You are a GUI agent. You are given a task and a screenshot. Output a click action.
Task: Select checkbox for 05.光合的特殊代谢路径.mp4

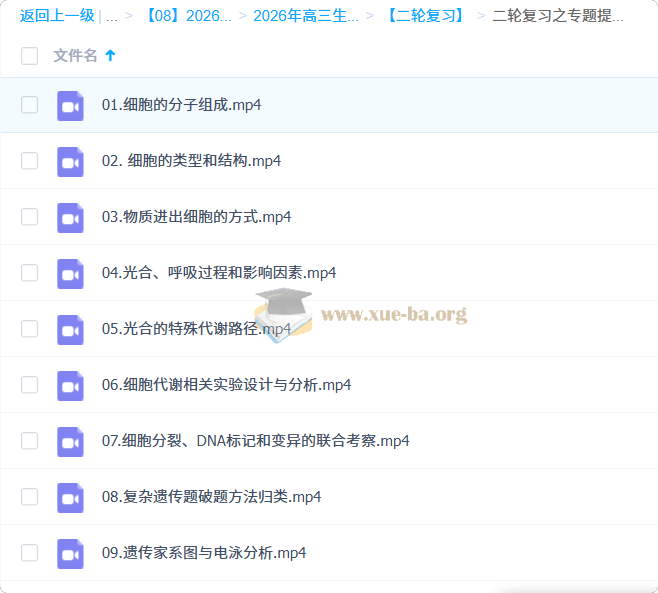click(29, 329)
